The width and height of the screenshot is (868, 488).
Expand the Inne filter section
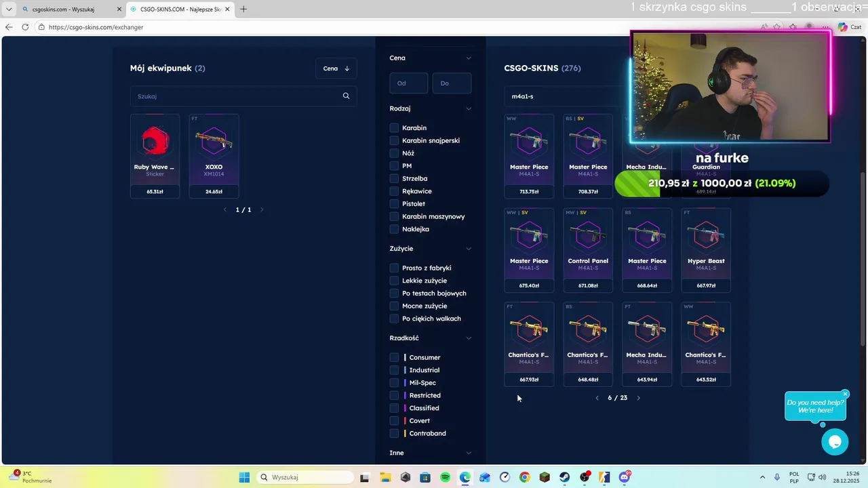tap(468, 453)
